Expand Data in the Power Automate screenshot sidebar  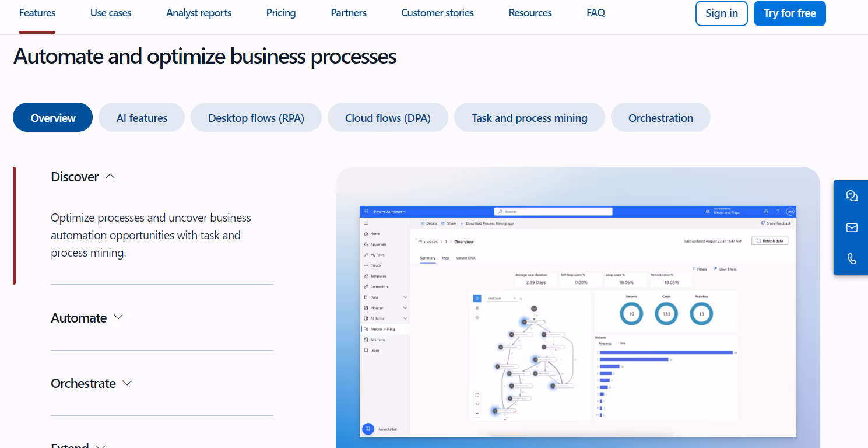point(405,297)
